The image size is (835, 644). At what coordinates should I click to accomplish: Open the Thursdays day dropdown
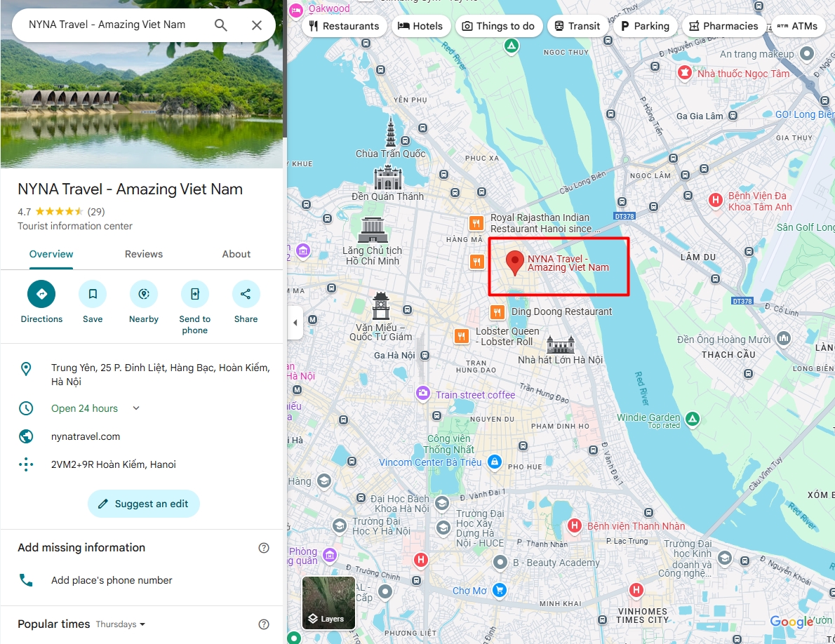click(x=121, y=624)
